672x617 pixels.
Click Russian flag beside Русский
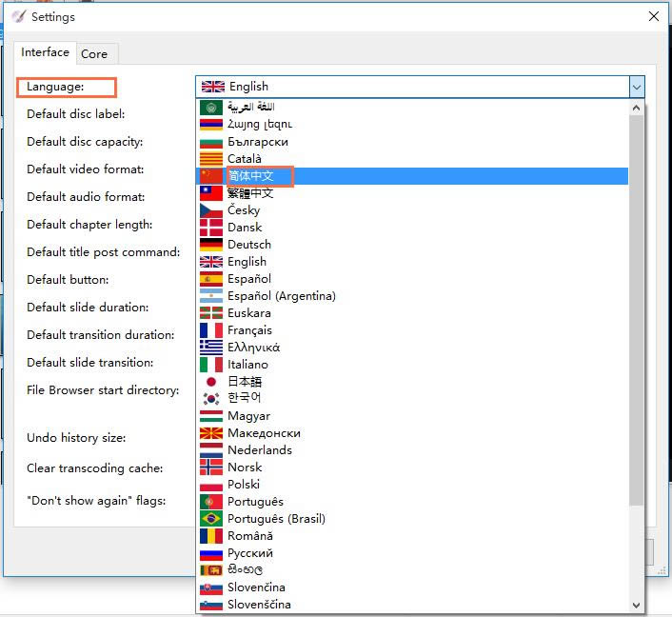[x=211, y=553]
